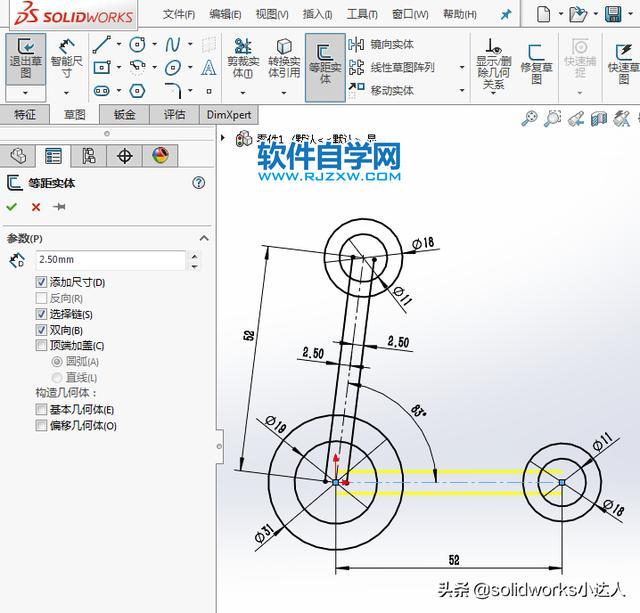Activate the Trim Entities (剪裁实体) tool
This screenshot has width=640, height=613.
tap(243, 58)
